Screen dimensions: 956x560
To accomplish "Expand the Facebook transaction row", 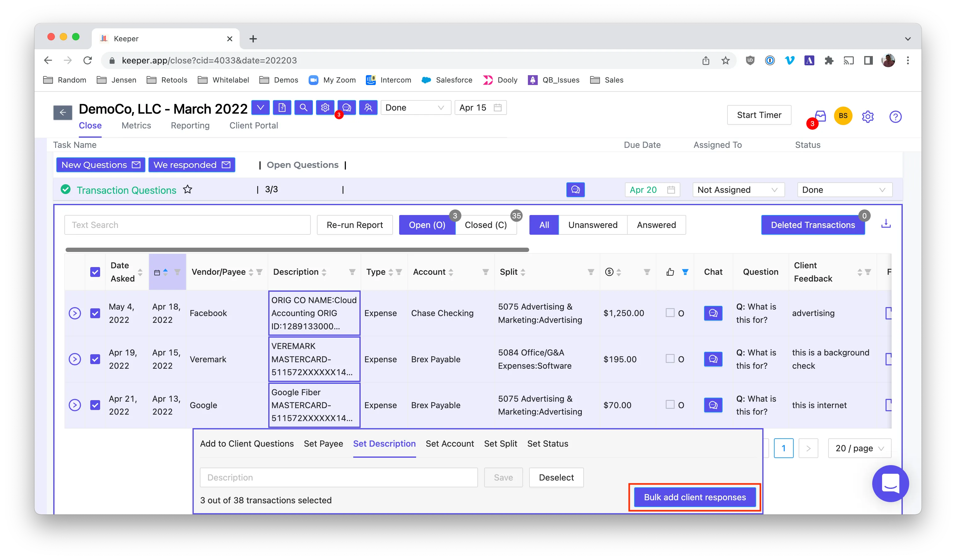I will point(75,313).
